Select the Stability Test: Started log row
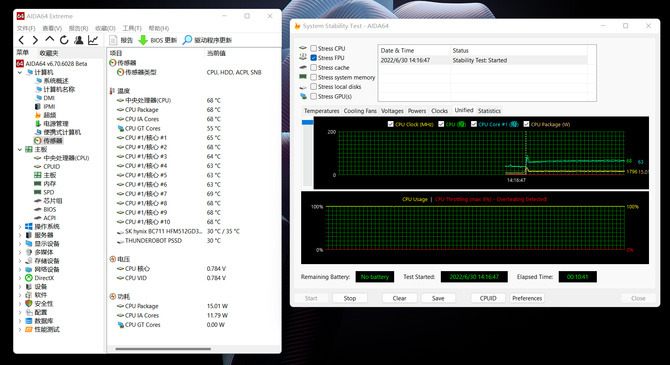 483,60
